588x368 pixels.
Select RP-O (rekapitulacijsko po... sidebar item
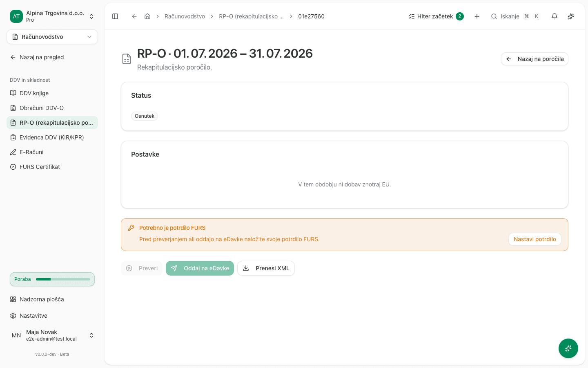(x=52, y=123)
